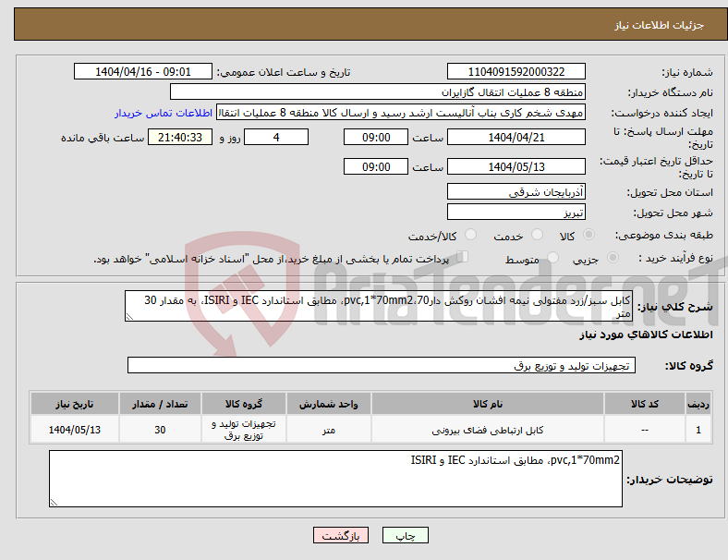Select the کالا/خدمت radio button
The width and height of the screenshot is (728, 560).
[x=470, y=235]
